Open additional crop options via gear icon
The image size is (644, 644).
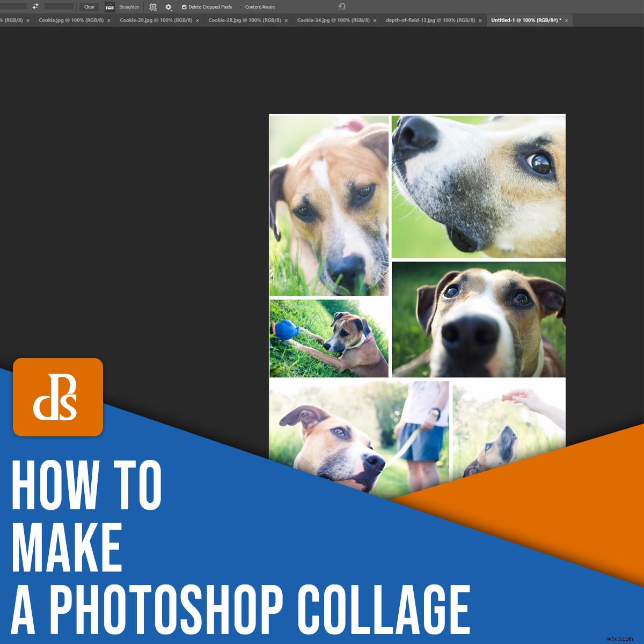(168, 6)
